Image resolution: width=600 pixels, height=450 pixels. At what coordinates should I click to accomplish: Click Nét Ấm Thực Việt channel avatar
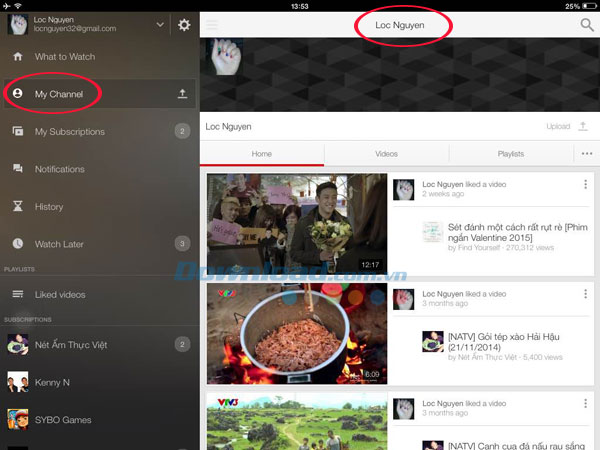click(x=18, y=344)
